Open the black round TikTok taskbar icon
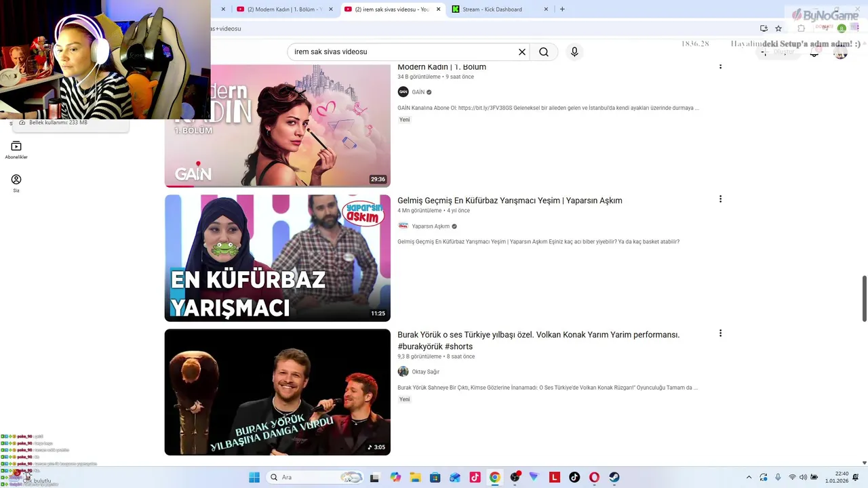868x488 pixels. pos(574,477)
